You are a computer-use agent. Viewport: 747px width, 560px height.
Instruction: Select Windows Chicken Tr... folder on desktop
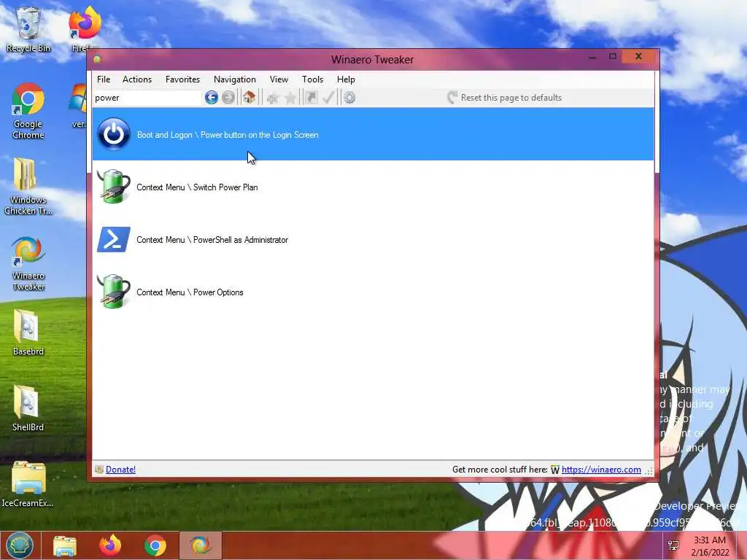click(x=28, y=187)
